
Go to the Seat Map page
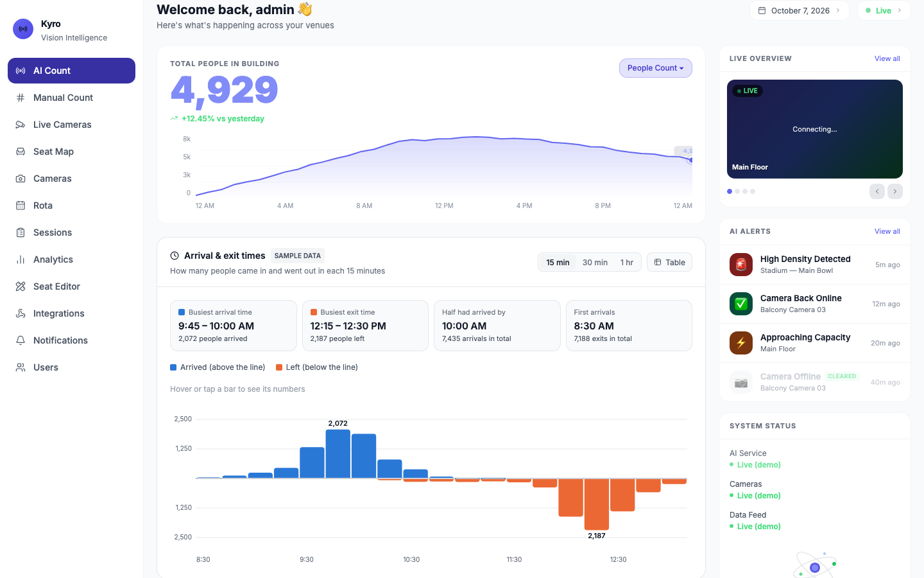(x=71, y=152)
